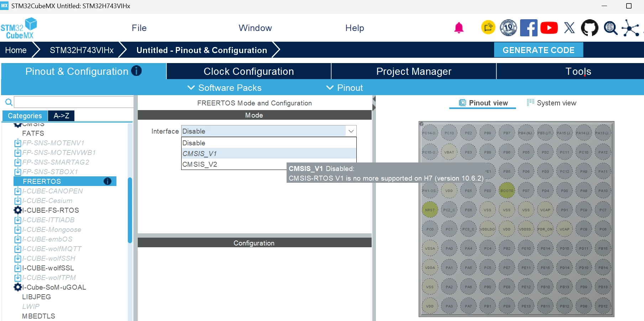Select the VBAT pin on the chip
The height and width of the screenshot is (321, 644).
tap(449, 152)
